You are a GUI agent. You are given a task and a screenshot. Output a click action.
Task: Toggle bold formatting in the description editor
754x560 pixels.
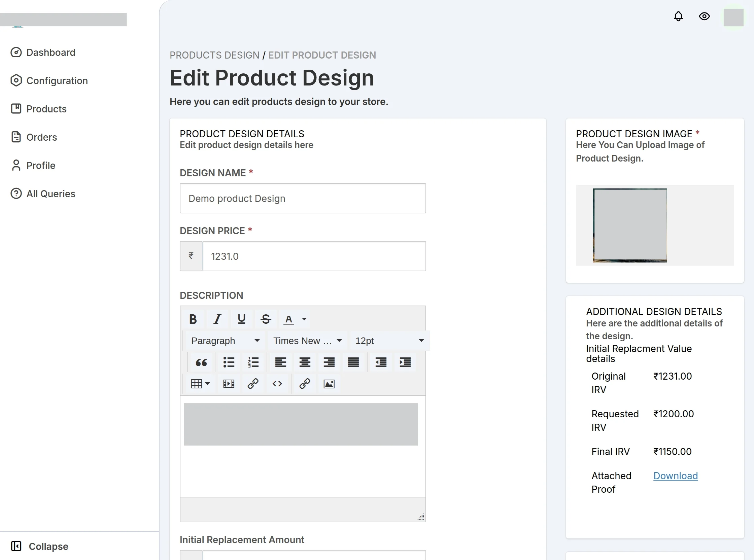tap(193, 319)
